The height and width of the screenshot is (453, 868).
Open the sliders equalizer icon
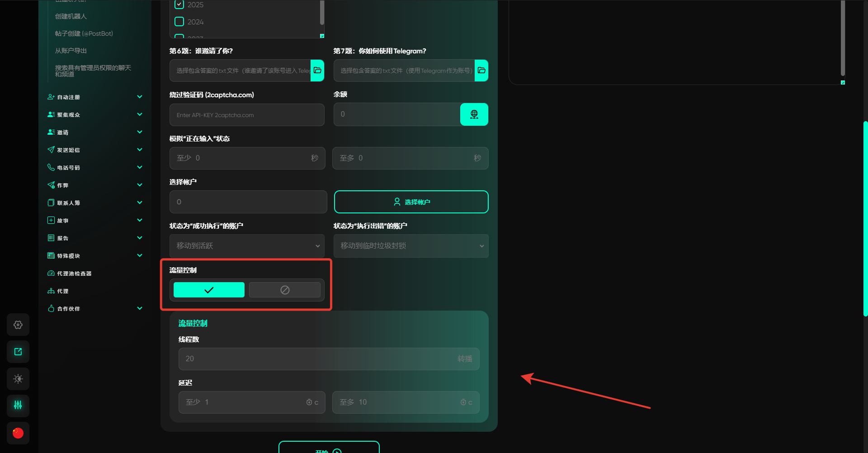coord(18,406)
